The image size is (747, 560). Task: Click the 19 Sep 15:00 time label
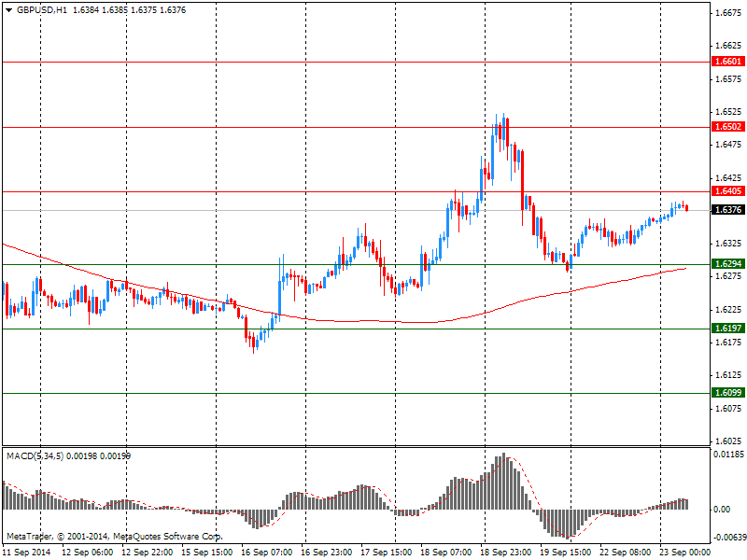coord(566,553)
